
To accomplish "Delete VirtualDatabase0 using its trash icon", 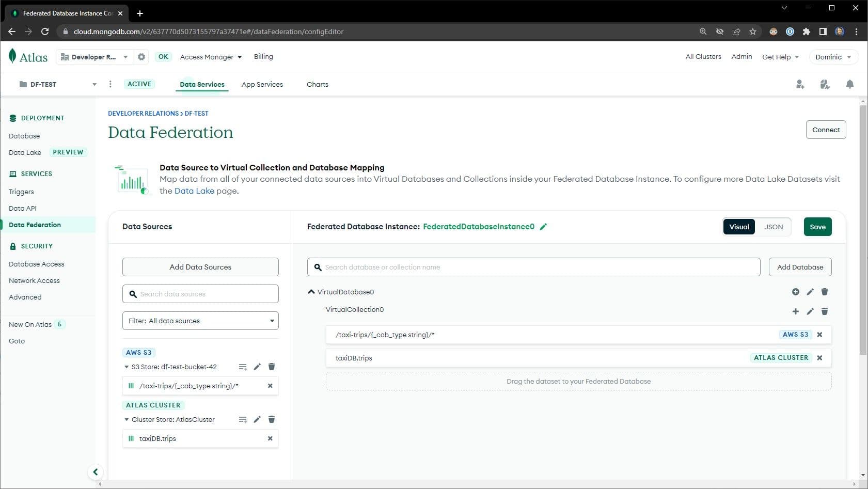I will tap(825, 292).
